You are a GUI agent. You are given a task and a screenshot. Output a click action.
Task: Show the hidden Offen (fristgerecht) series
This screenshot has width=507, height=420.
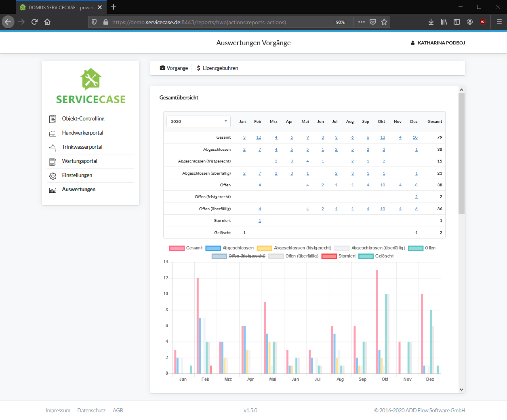click(239, 256)
